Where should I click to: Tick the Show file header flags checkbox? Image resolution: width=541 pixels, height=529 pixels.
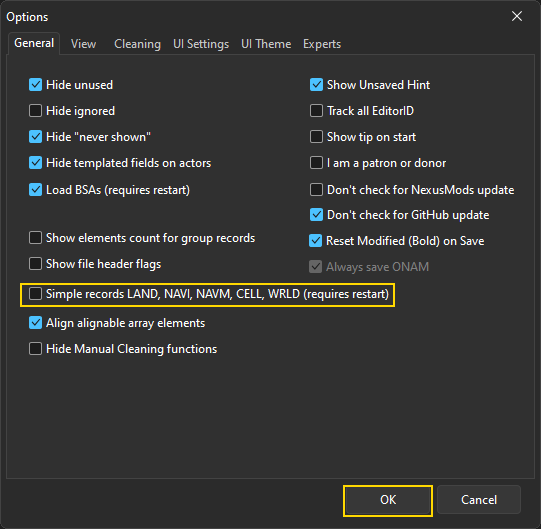click(36, 264)
